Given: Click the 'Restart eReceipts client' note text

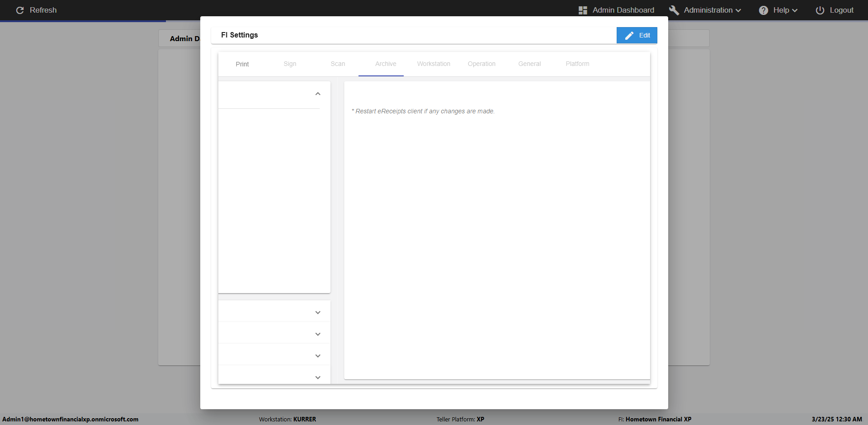Looking at the screenshot, I should (423, 111).
